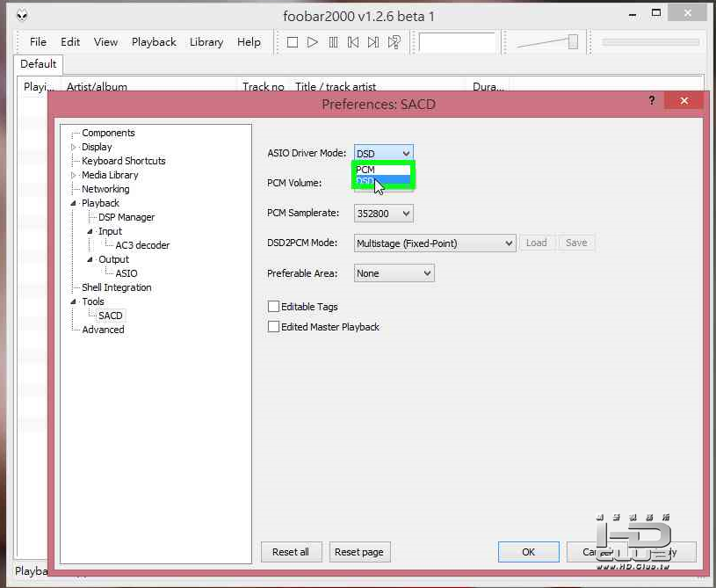Confirm preferences with OK button

[x=528, y=552]
